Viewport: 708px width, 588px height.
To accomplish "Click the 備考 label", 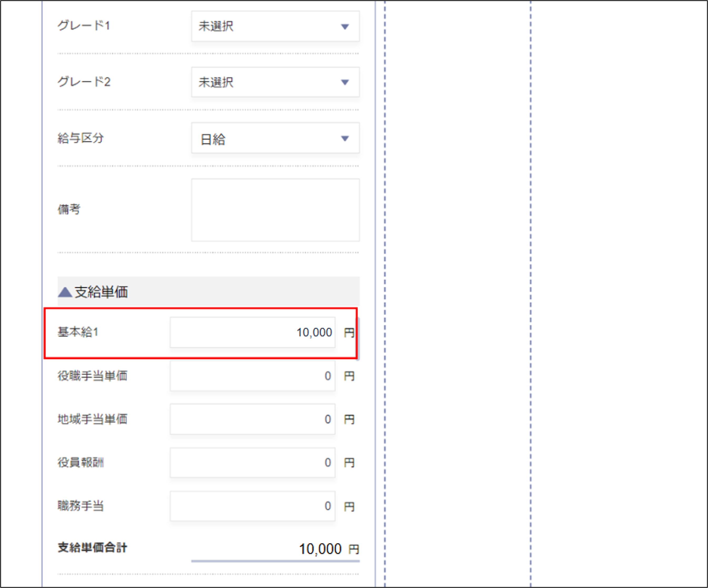I will point(69,209).
